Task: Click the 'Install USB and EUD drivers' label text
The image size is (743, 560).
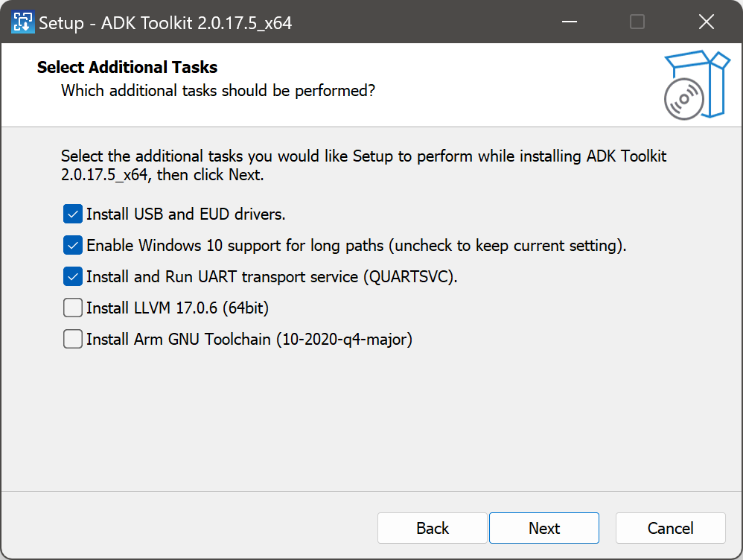Action: pos(186,214)
